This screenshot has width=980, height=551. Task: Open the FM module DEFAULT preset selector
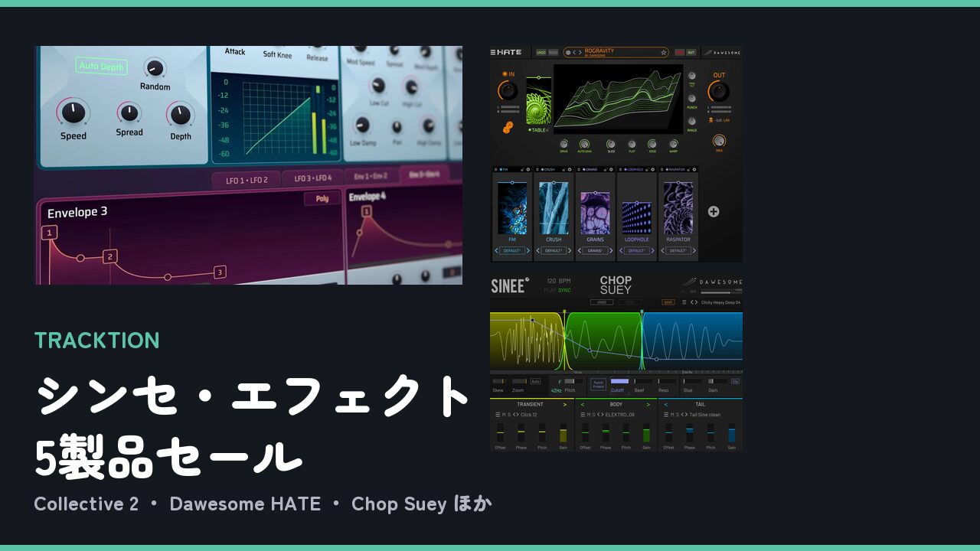[512, 250]
